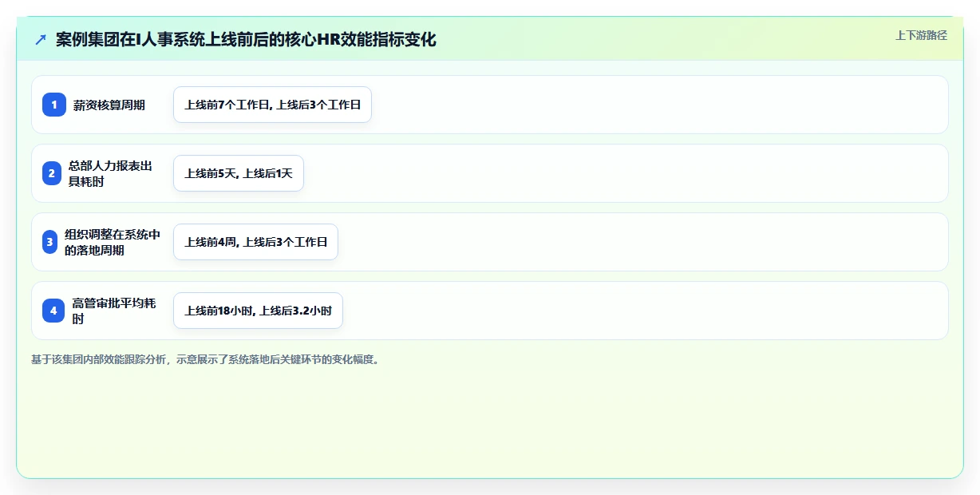Select step badge 1 for 薪资核算周期
Image resolution: width=980 pixels, height=495 pixels.
point(53,105)
